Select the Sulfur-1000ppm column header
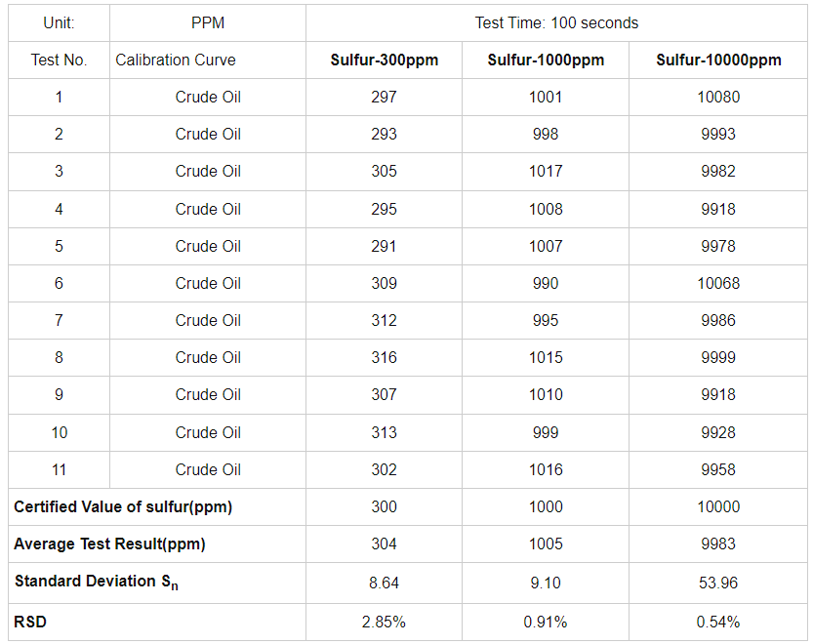Image resolution: width=813 pixels, height=644 pixels. click(x=546, y=60)
